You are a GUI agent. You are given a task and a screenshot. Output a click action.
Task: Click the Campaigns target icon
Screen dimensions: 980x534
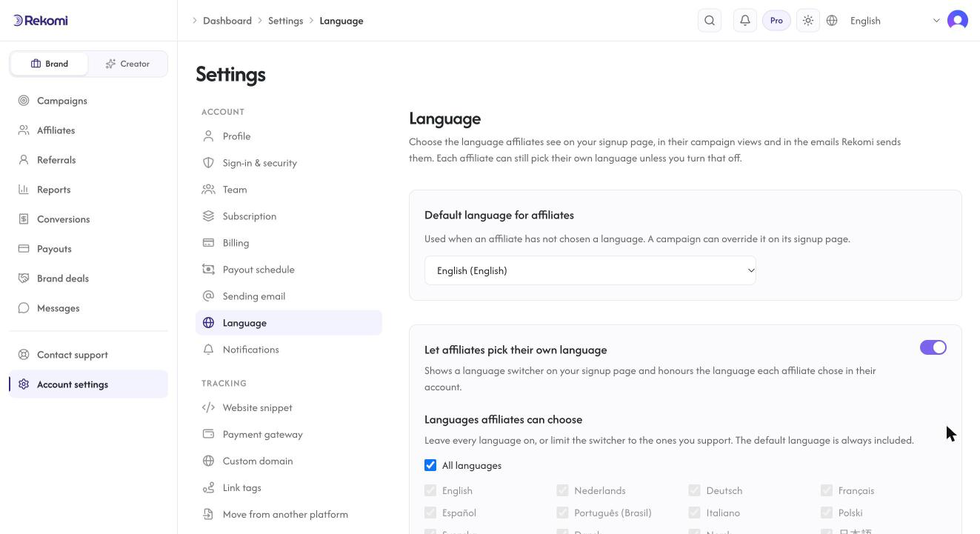tap(24, 101)
